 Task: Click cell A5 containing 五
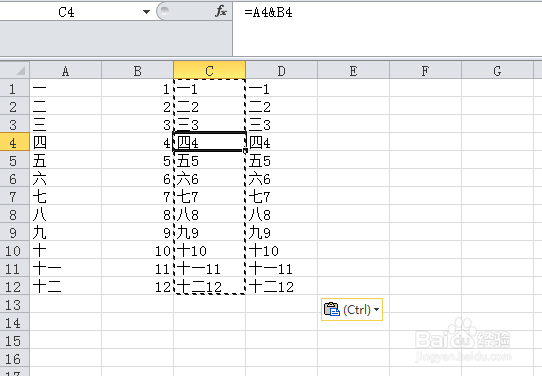click(x=66, y=160)
